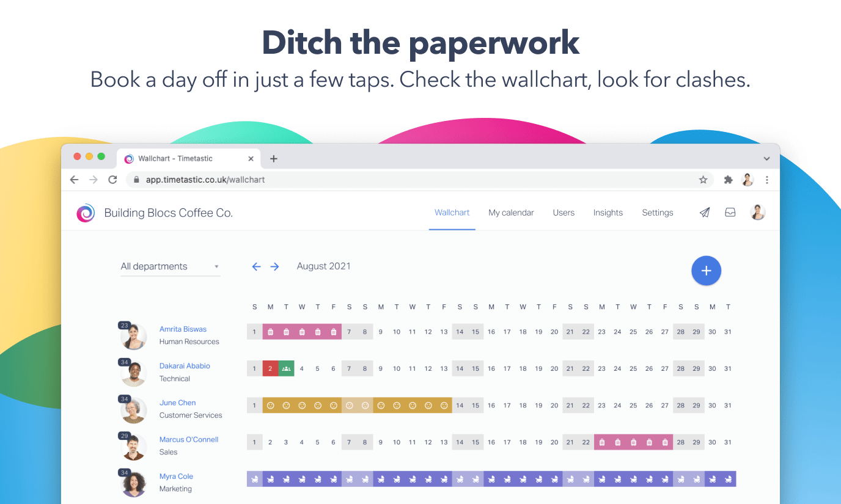The image size is (841, 504).
Task: Select day 4 in Marcus O'Connell's row
Action: point(302,442)
